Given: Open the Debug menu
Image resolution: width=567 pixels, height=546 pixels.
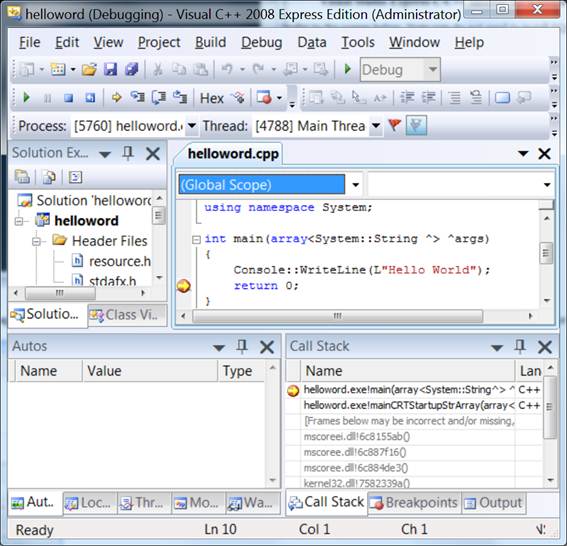Looking at the screenshot, I should 262,42.
